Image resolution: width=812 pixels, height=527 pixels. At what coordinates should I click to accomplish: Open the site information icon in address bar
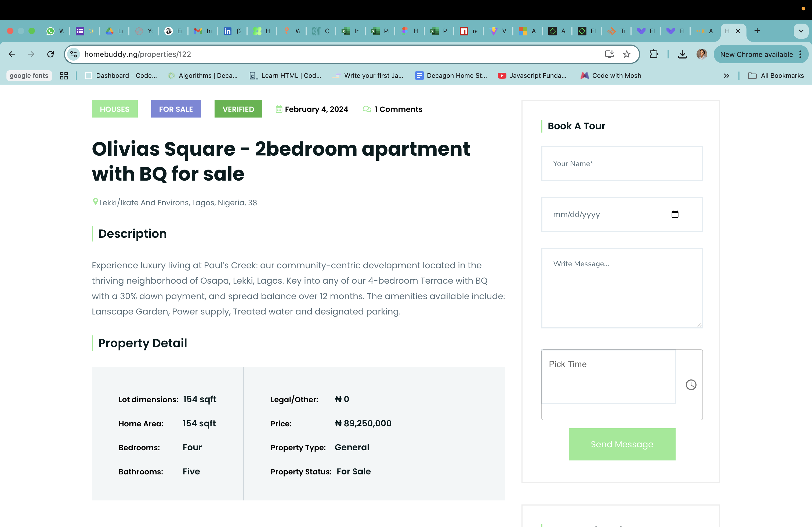[x=73, y=54]
